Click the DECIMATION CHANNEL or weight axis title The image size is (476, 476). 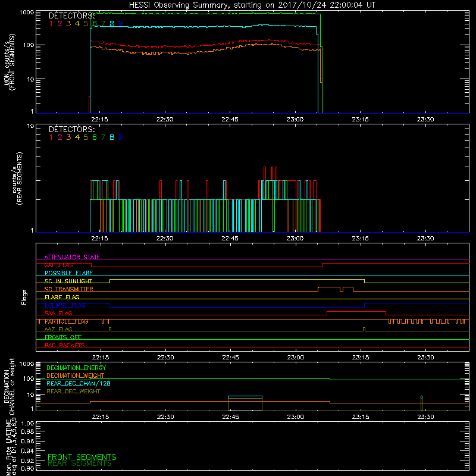(9, 386)
